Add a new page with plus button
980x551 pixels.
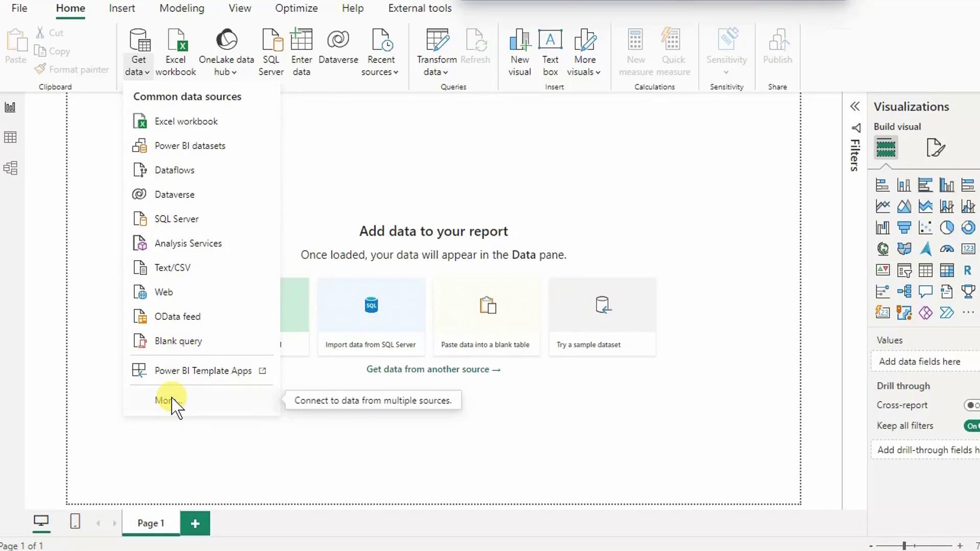(x=195, y=523)
